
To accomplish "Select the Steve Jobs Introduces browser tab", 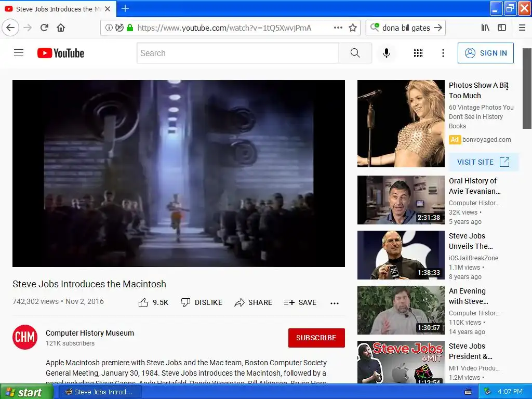I will [58, 9].
